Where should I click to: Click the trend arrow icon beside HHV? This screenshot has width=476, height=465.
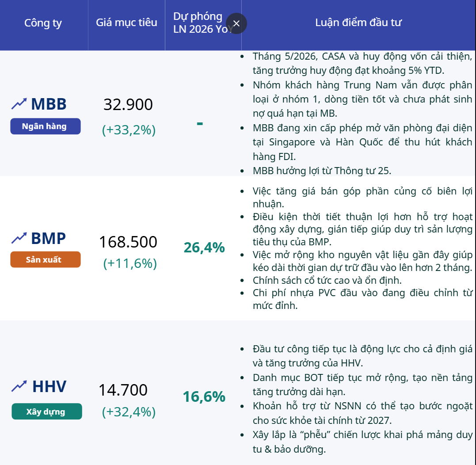19,386
